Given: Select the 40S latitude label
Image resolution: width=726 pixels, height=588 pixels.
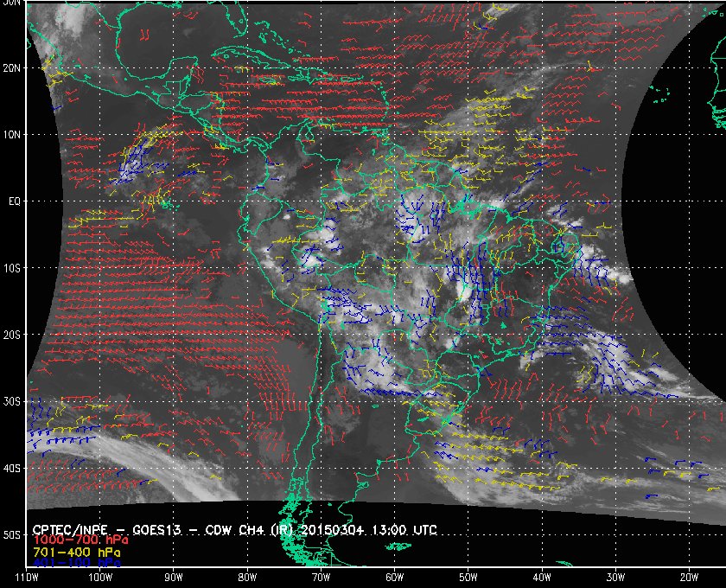Looking at the screenshot, I should point(11,469).
